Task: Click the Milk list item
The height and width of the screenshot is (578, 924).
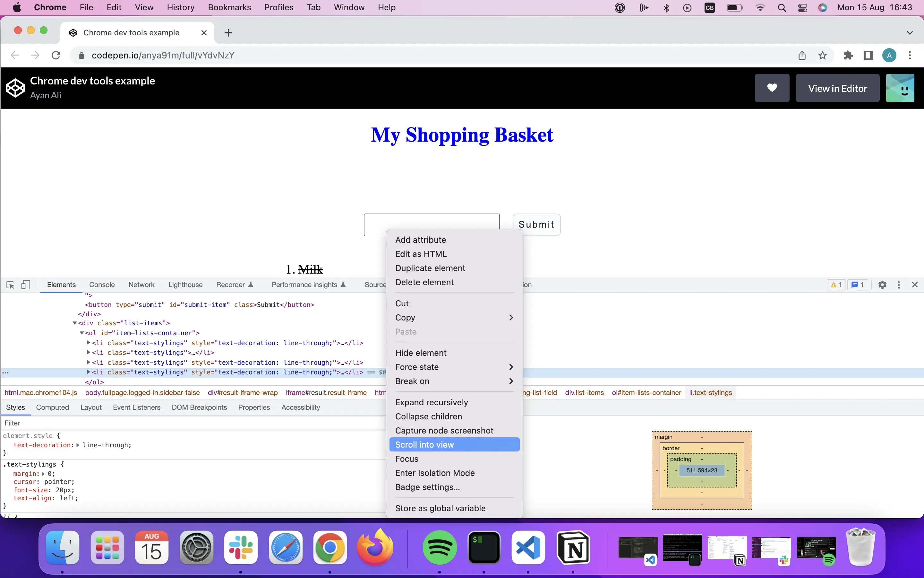Action: point(310,269)
